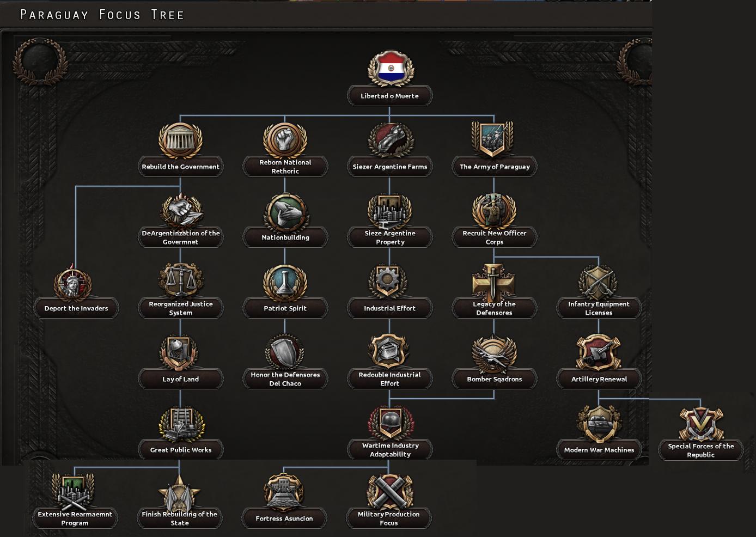Click Deport the Invaders statue icon
The image size is (756, 537).
pyautogui.click(x=73, y=283)
